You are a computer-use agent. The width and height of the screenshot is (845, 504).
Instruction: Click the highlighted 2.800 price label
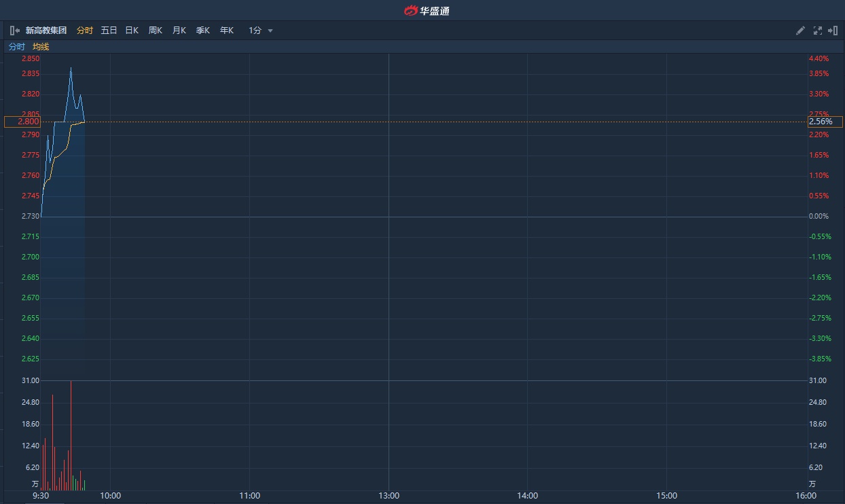coord(22,122)
